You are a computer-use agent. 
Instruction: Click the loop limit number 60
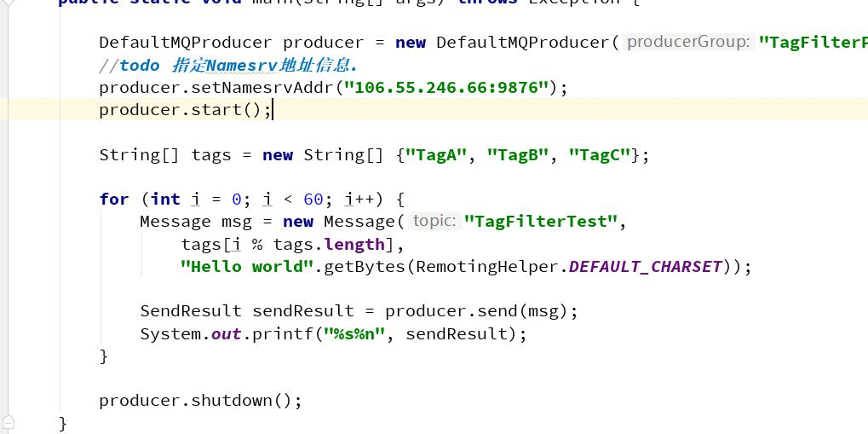[x=313, y=199]
